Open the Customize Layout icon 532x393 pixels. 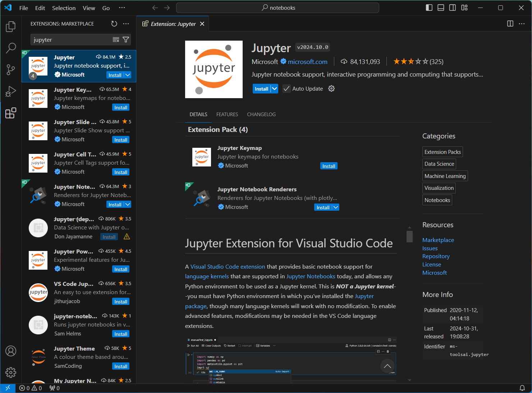coord(464,8)
